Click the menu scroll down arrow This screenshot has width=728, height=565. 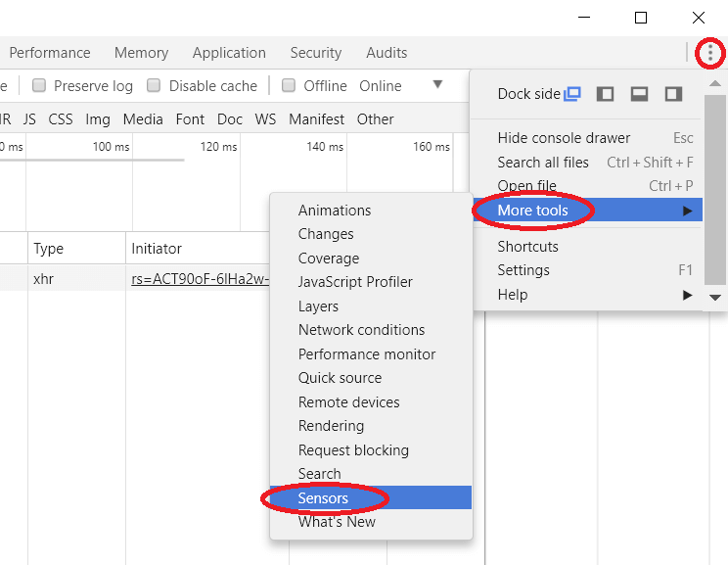point(715,297)
